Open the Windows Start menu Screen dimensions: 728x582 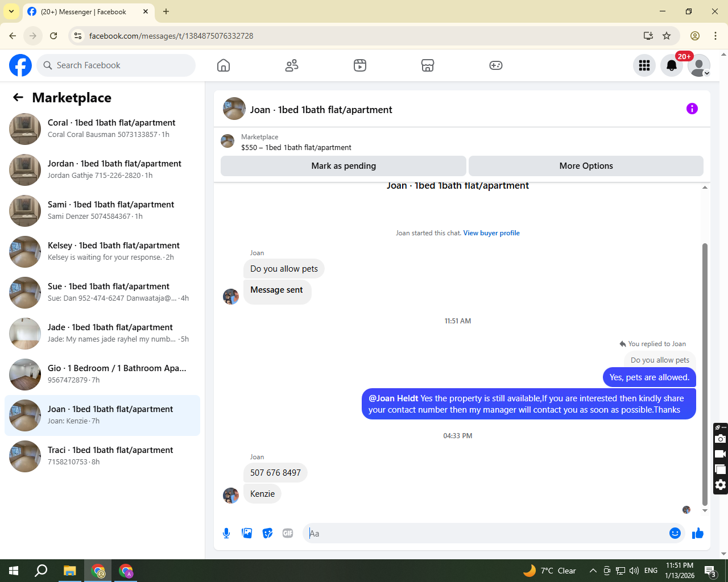[x=14, y=571]
